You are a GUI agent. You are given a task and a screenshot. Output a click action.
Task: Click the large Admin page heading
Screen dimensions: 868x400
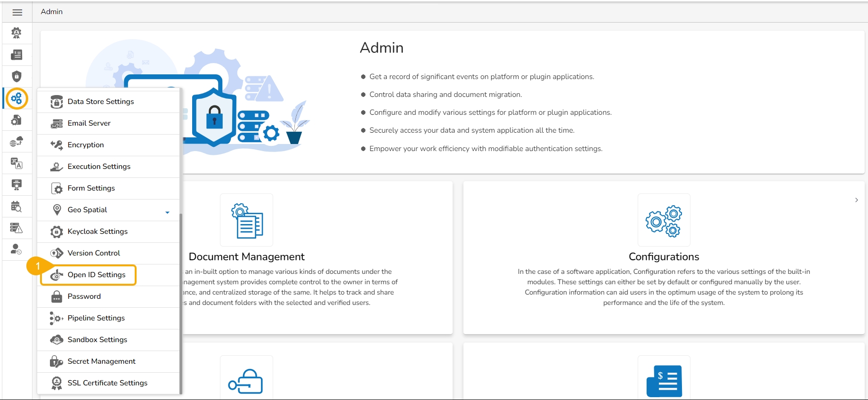click(x=381, y=48)
